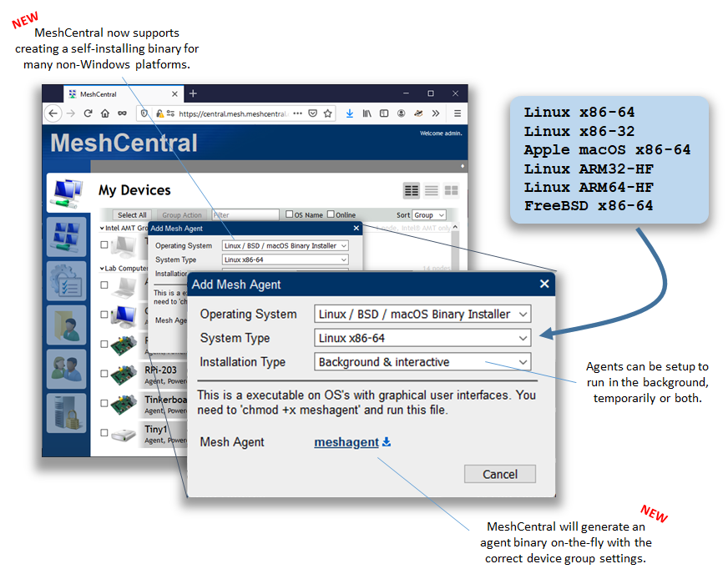The height and width of the screenshot is (574, 728).
Task: Click the user account files folder sidebar icon
Action: [x=65, y=324]
